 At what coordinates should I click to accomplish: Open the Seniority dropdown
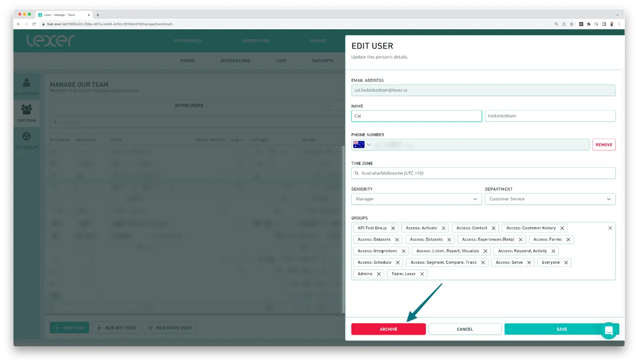coord(416,199)
